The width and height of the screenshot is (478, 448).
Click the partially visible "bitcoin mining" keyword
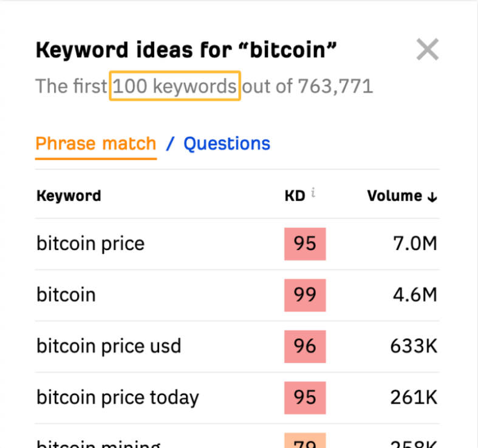(x=98, y=444)
